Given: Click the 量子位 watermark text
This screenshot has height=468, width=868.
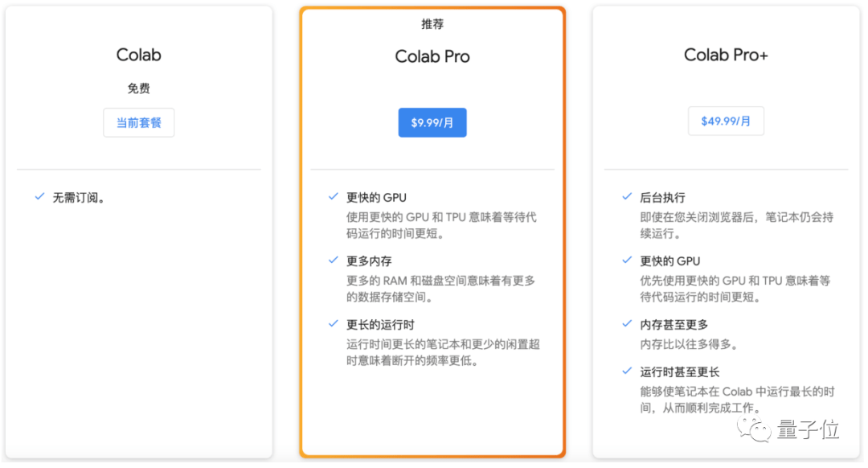Looking at the screenshot, I should click(x=808, y=429).
